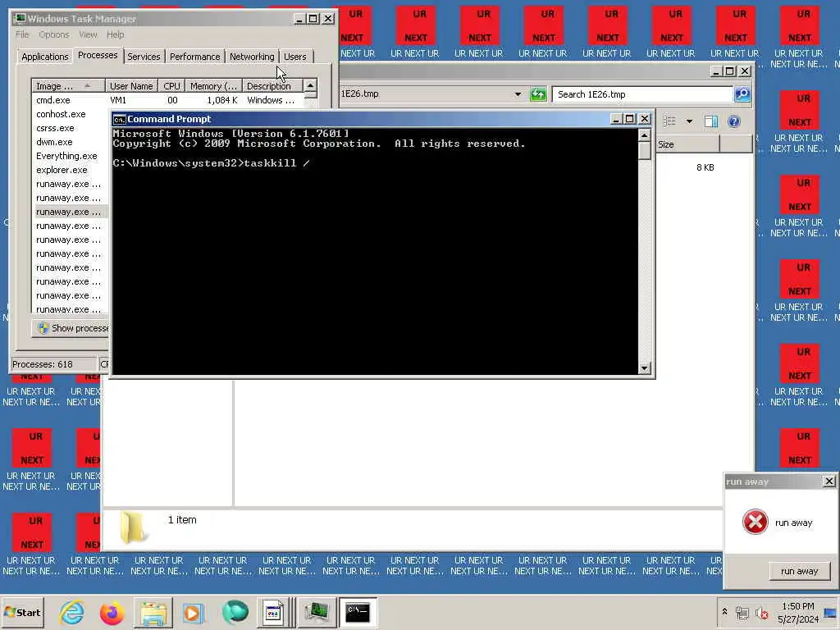Switch to Task Manager via taskbar icon
The height and width of the screenshot is (630, 840).
(317, 612)
